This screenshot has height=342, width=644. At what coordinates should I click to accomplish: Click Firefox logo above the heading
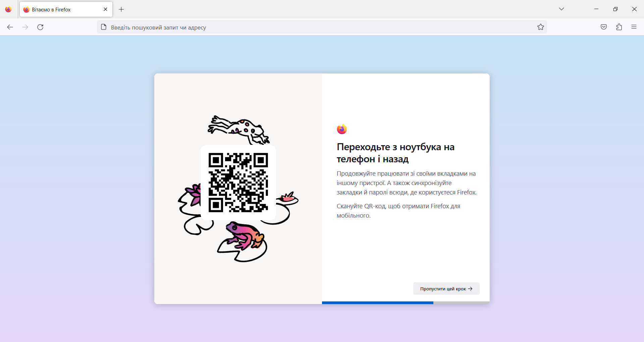pyautogui.click(x=342, y=129)
